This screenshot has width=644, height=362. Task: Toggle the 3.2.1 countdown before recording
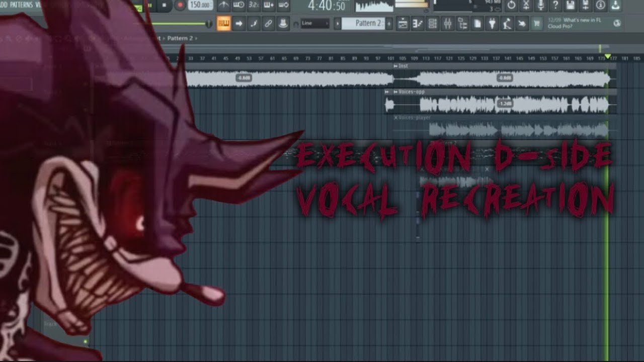(x=254, y=6)
